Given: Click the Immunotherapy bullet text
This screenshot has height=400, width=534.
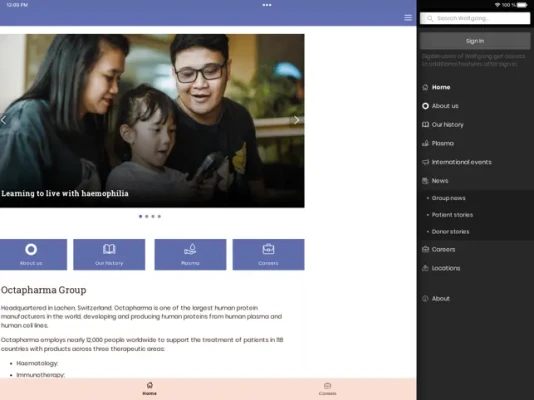Looking at the screenshot, I should tap(41, 375).
